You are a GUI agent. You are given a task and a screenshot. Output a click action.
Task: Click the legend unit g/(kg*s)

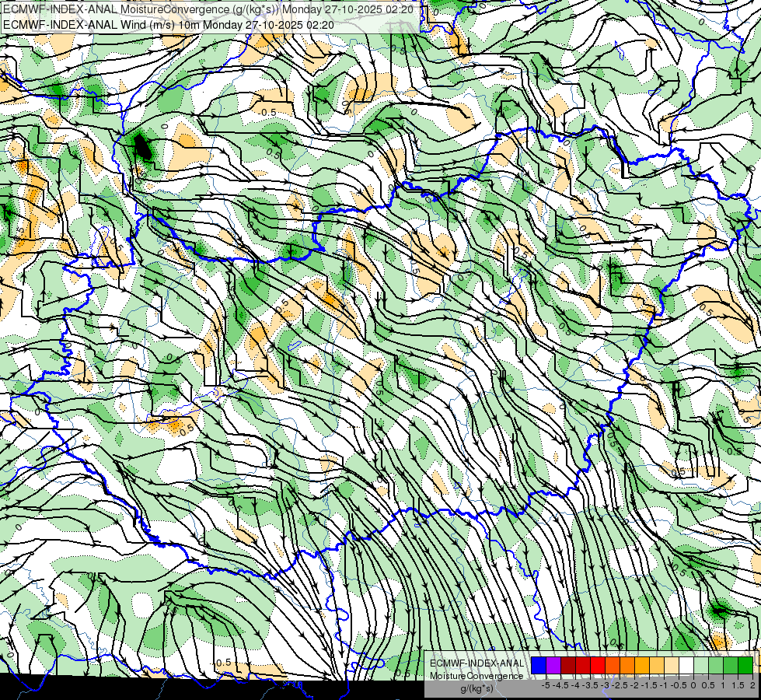pyautogui.click(x=477, y=688)
